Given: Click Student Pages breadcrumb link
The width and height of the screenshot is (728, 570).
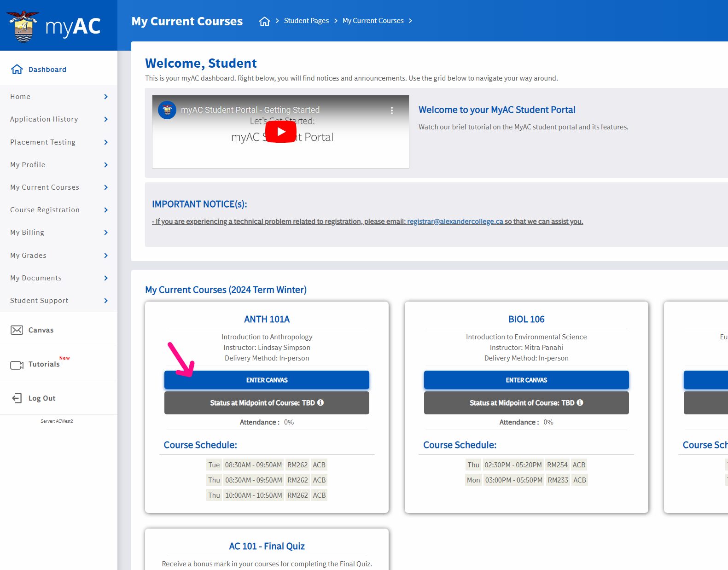Looking at the screenshot, I should coord(306,21).
